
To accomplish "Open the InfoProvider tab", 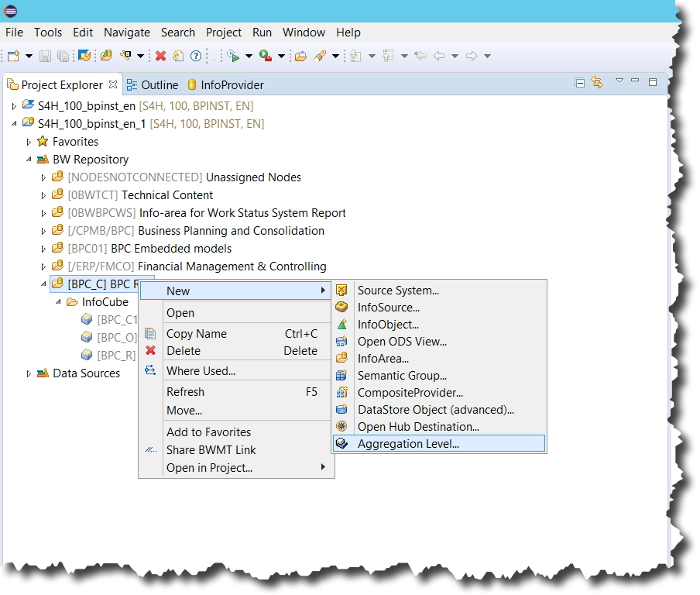I will tap(232, 85).
